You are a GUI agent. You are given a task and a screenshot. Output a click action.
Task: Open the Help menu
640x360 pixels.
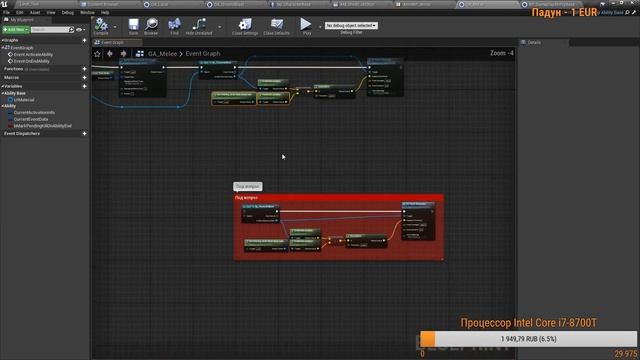pos(105,13)
